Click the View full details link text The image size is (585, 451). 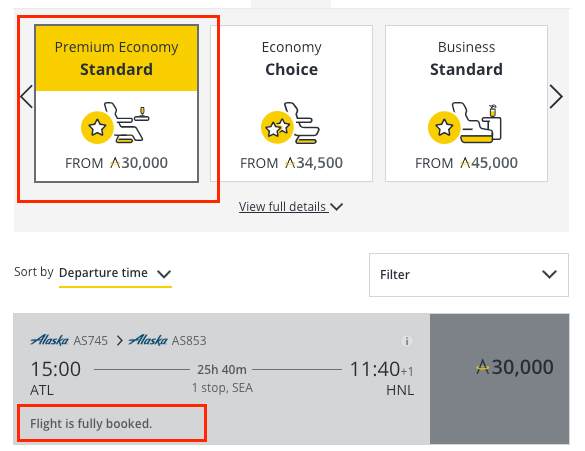pyautogui.click(x=282, y=207)
